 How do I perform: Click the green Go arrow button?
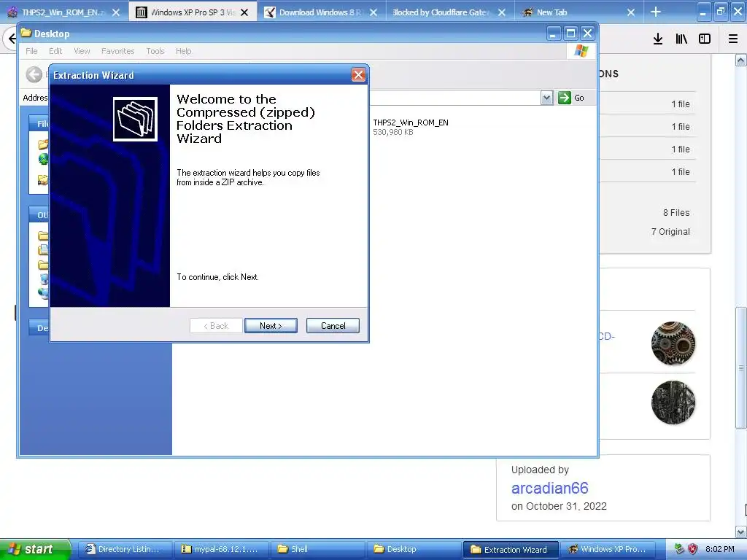565,98
